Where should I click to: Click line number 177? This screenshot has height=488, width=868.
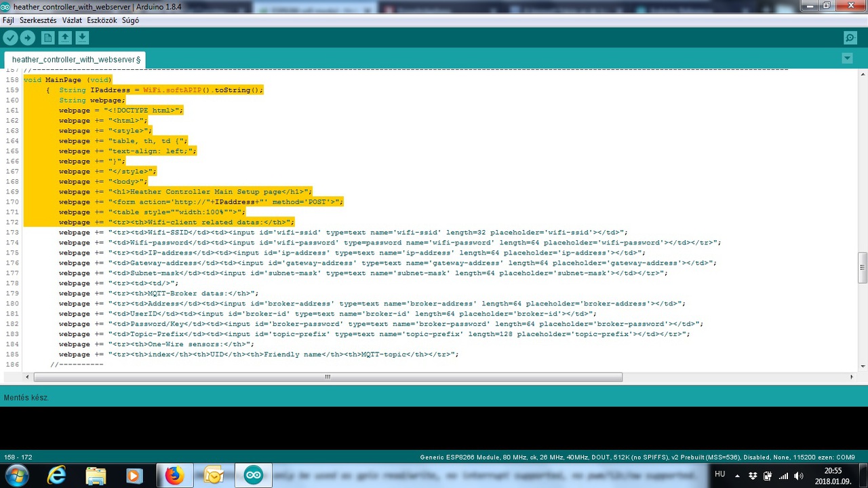pos(12,274)
